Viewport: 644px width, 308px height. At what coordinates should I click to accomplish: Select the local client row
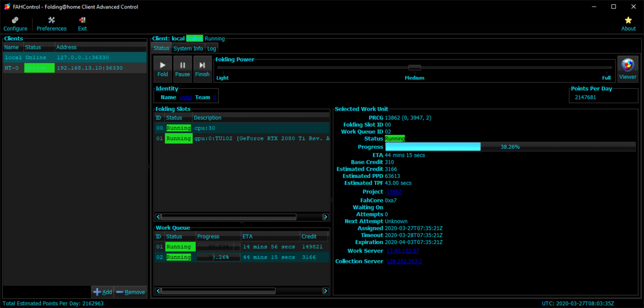[x=75, y=58]
